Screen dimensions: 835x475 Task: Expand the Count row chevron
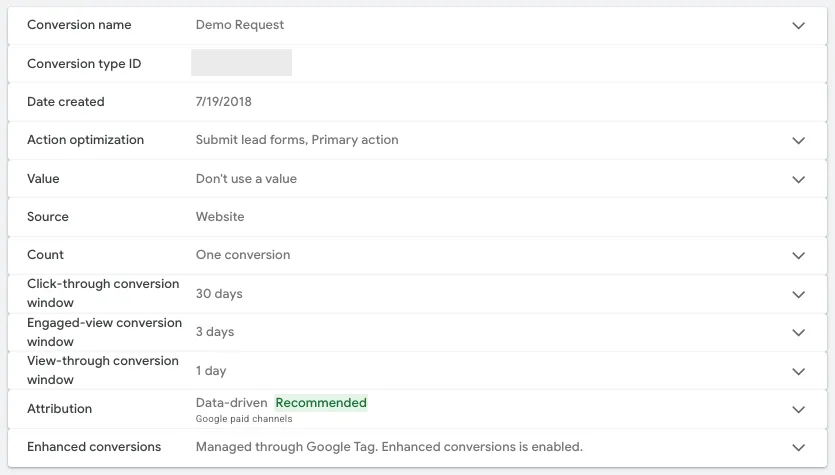[798, 256]
